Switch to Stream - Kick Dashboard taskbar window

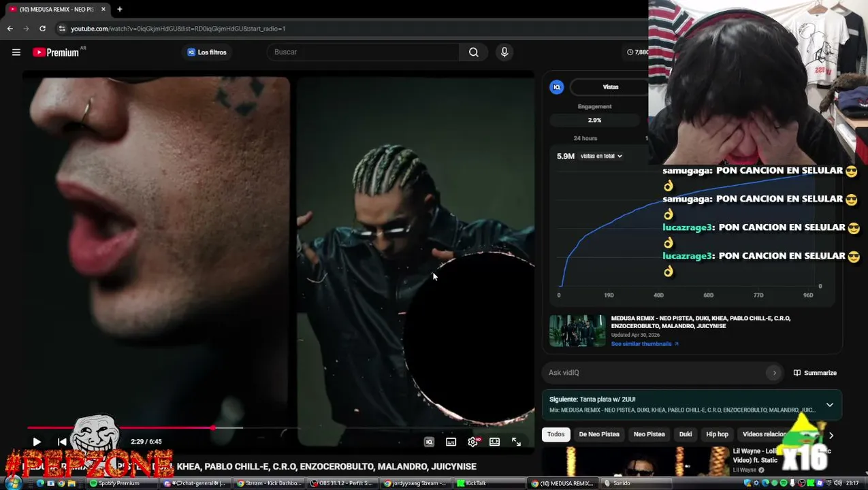tap(270, 483)
